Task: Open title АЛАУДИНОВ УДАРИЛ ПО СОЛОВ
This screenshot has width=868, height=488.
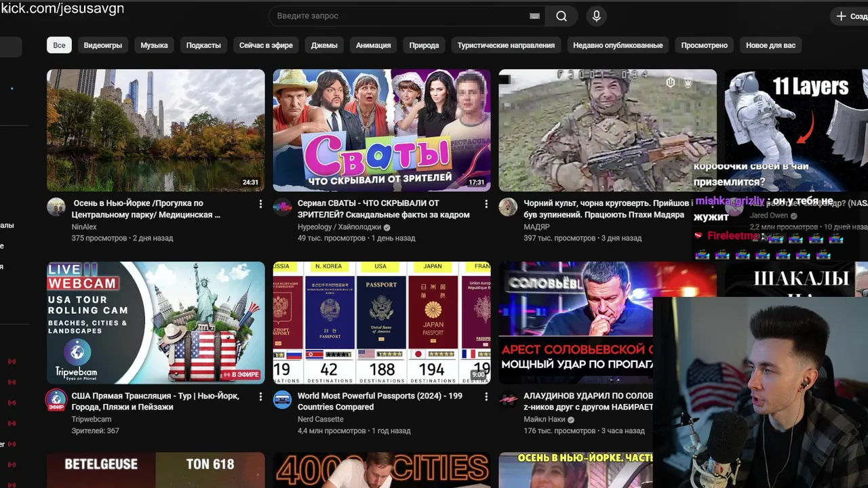Action: pyautogui.click(x=588, y=401)
